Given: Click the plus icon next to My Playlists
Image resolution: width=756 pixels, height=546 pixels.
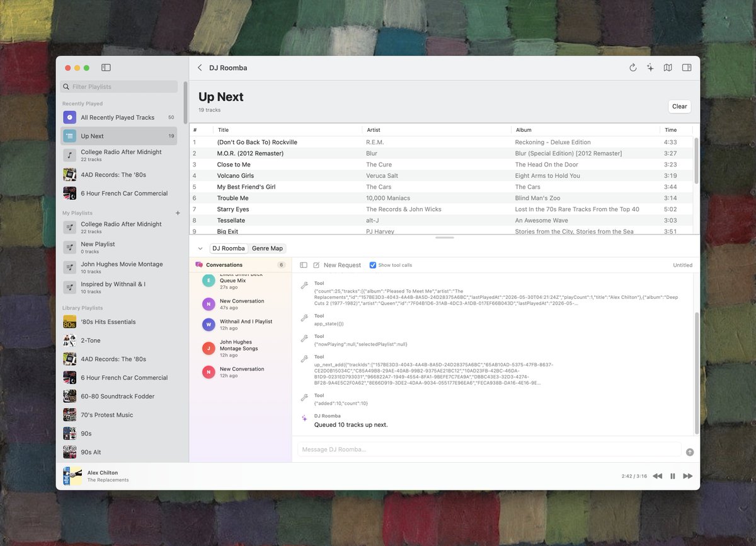Looking at the screenshot, I should click(178, 213).
